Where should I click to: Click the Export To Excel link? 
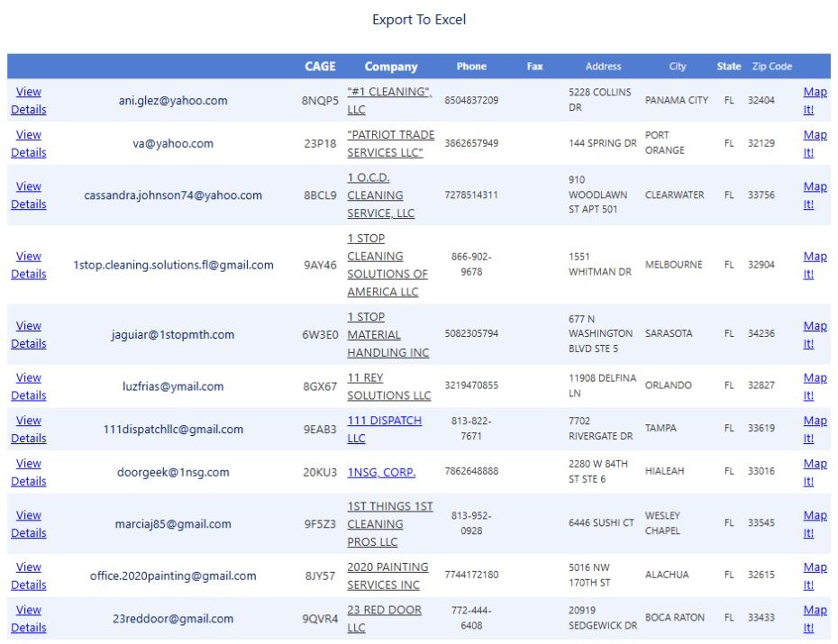click(419, 20)
